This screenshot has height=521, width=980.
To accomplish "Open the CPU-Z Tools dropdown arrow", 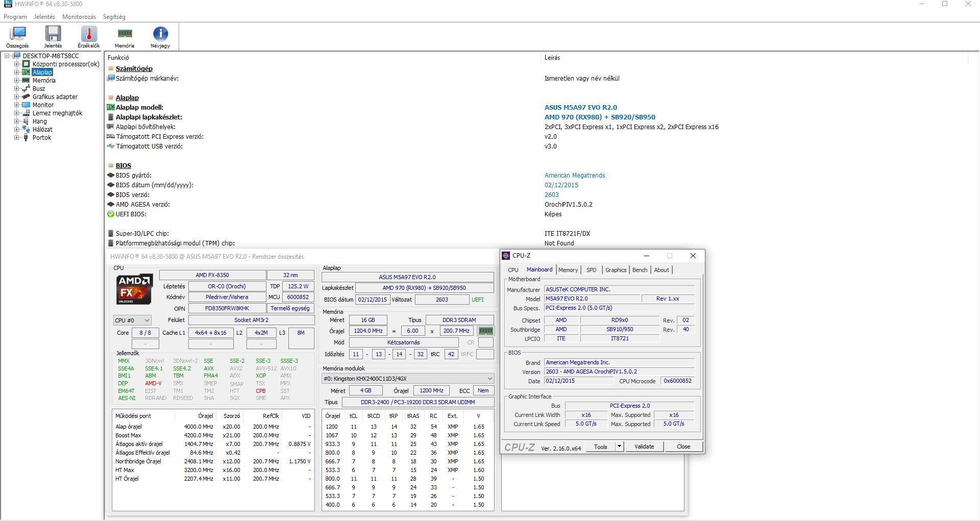I will click(619, 446).
